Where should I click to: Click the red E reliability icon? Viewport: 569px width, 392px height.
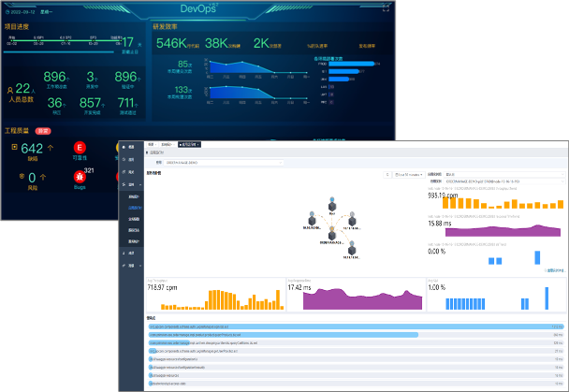[x=80, y=148]
